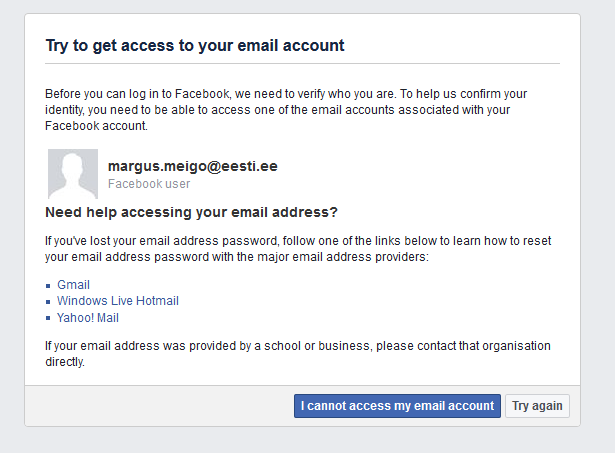Click the empty gray footer bar area
The height and width of the screenshot is (453, 615).
coord(160,406)
